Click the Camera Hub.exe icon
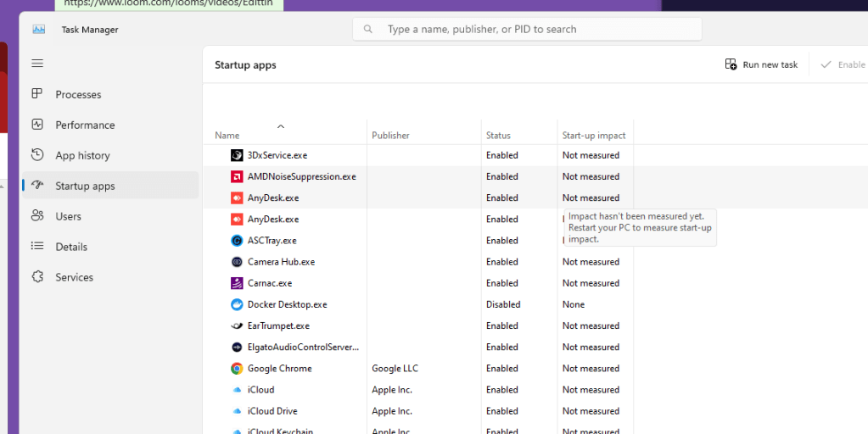 click(x=237, y=262)
